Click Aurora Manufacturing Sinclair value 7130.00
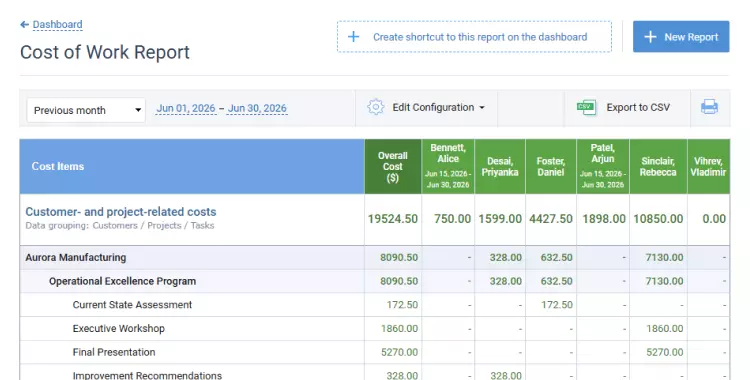Image resolution: width=750 pixels, height=380 pixels. 664,257
